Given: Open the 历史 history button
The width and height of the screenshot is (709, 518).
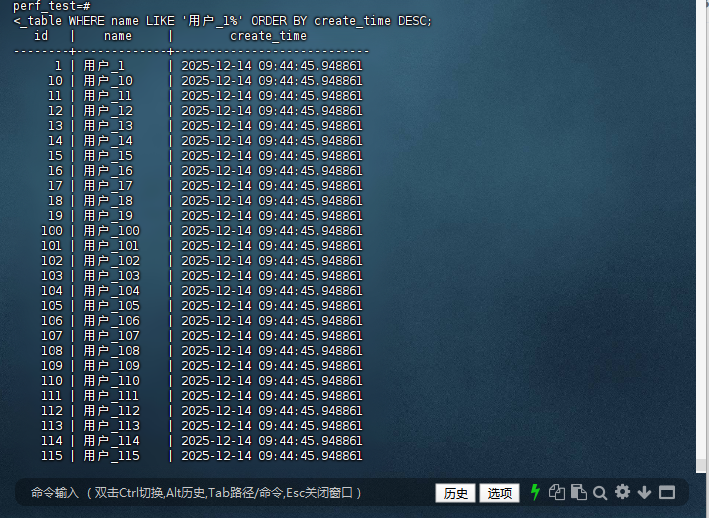Looking at the screenshot, I should (455, 493).
